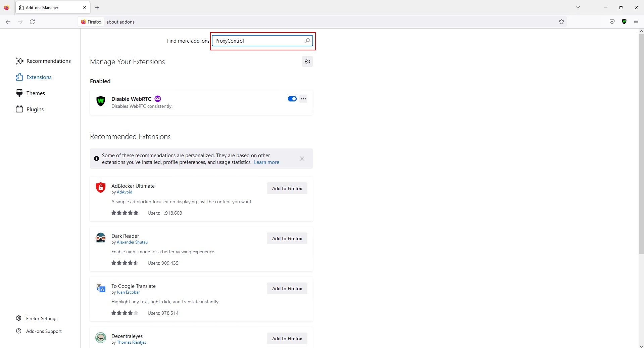Screen dimensions: 644x348
Task: Click the To Google Translate star rating
Action: (x=125, y=313)
